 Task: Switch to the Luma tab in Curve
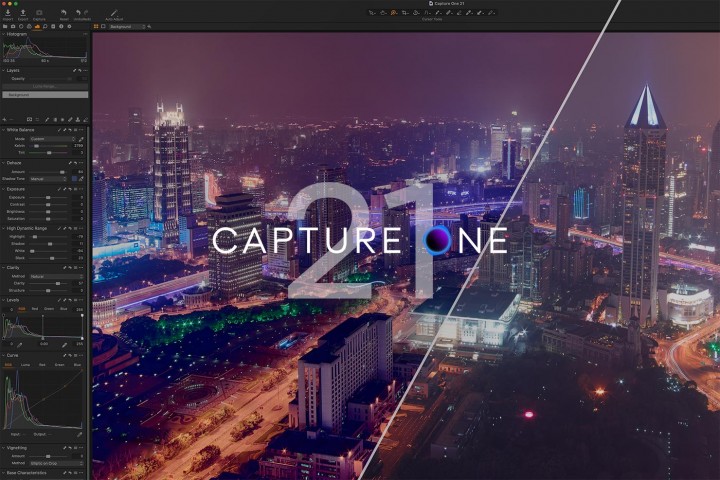(x=23, y=365)
